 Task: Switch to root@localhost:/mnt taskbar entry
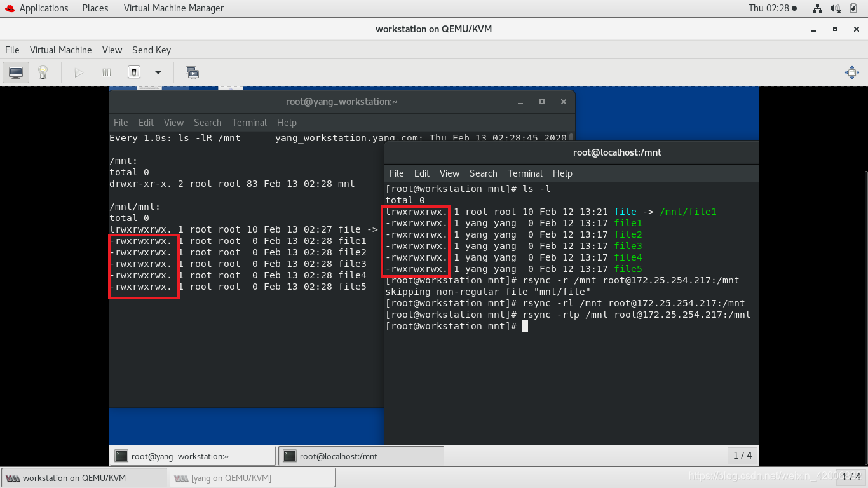[x=362, y=456]
